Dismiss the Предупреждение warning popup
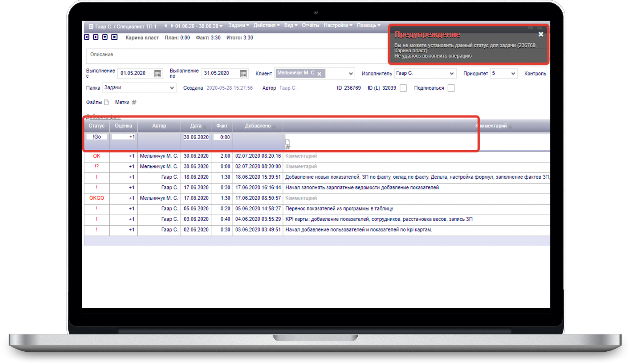The height and width of the screenshot is (364, 631). (541, 34)
